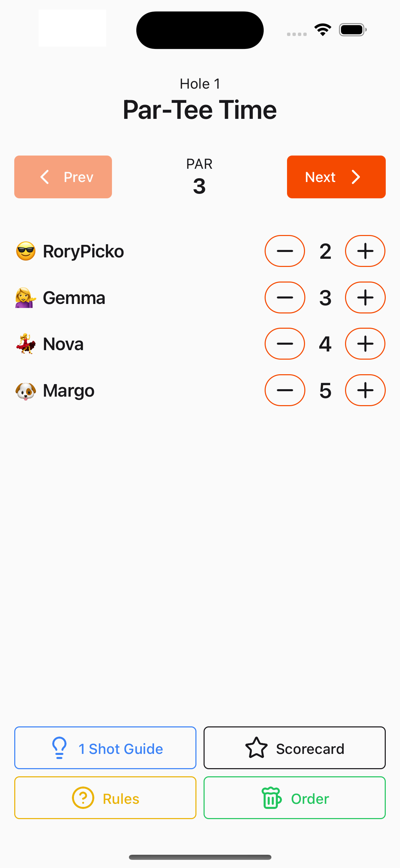Tap Gemma's emoji avatar
This screenshot has width=400, height=868.
pyautogui.click(x=26, y=298)
